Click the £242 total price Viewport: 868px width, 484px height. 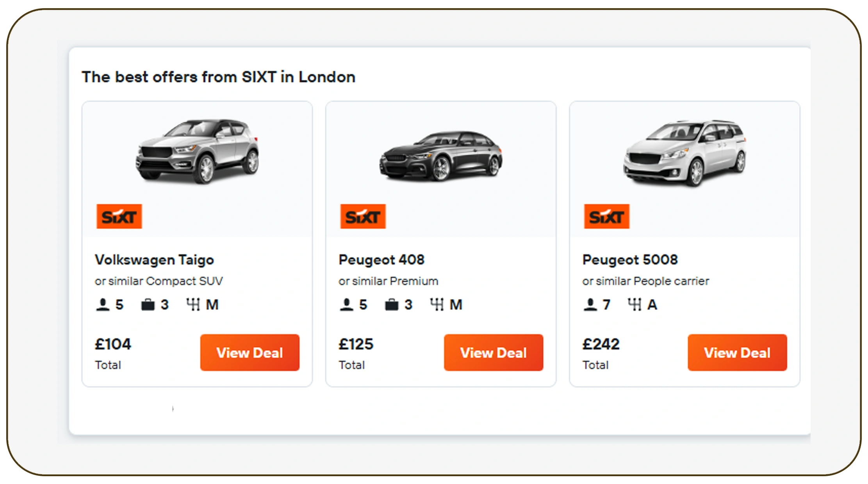pyautogui.click(x=601, y=344)
